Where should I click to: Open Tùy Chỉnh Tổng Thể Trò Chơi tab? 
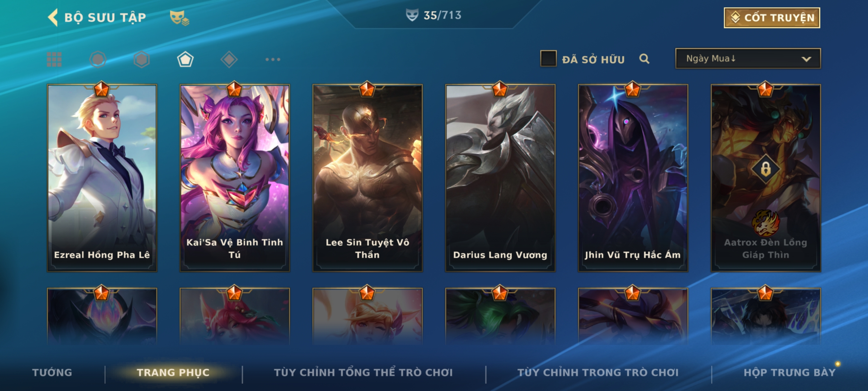coord(363,373)
